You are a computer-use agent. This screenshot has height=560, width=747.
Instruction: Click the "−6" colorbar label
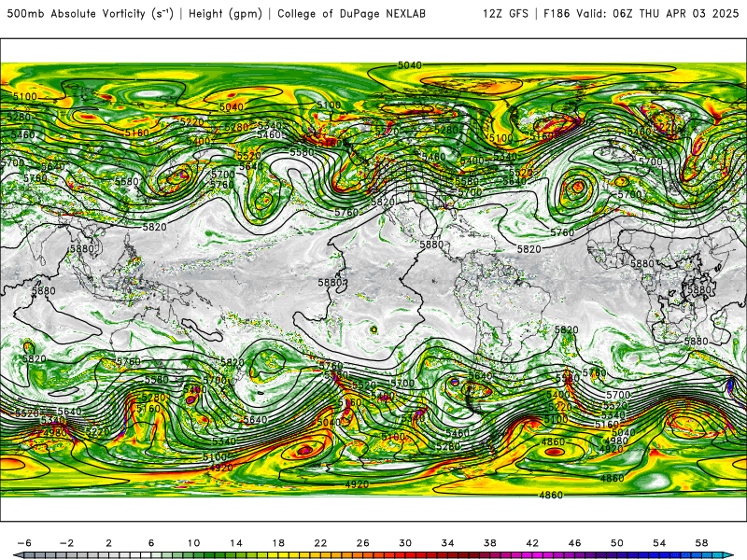(24, 543)
